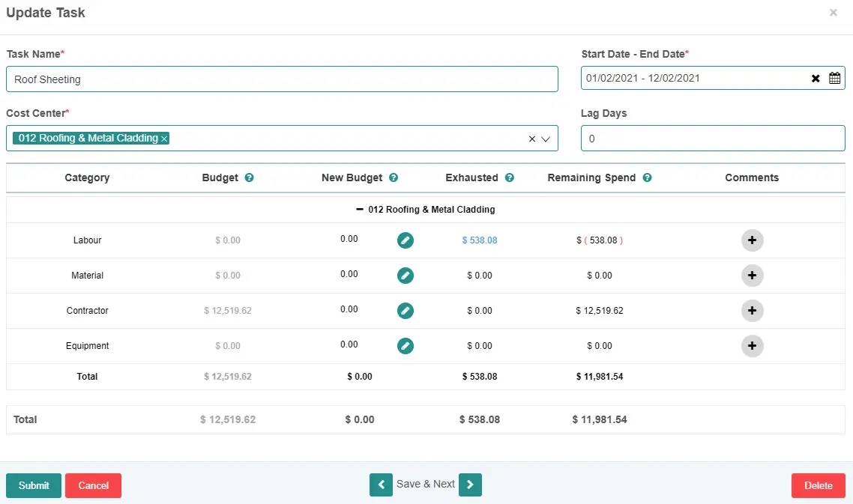Show help for the Budget column
The height and width of the screenshot is (504, 853).
click(250, 178)
